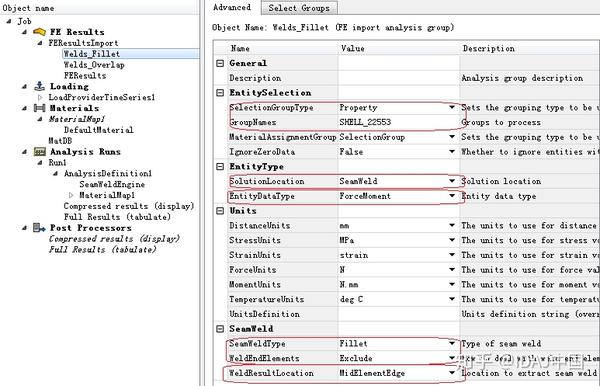Click the UnitsDefinition value field

398,314
